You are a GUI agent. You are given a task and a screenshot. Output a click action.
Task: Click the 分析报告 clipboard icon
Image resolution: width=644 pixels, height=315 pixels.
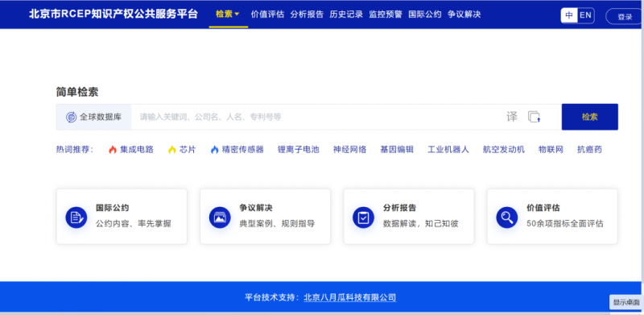(363, 218)
